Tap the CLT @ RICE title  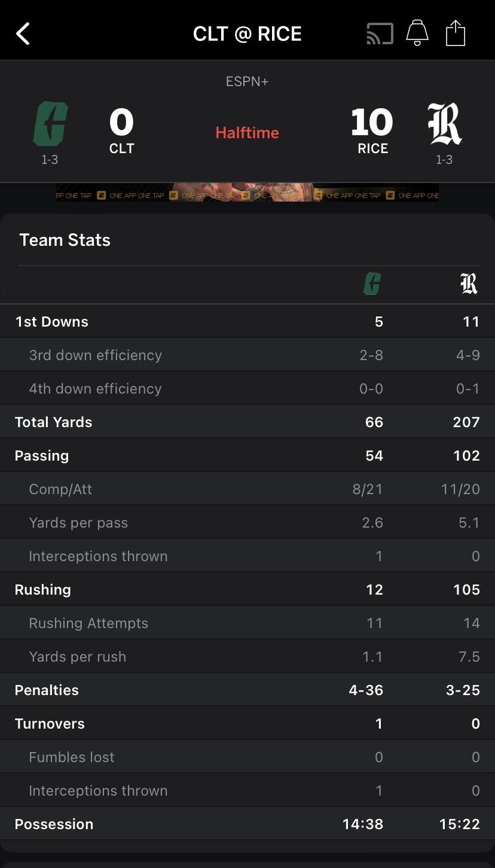pyautogui.click(x=247, y=34)
